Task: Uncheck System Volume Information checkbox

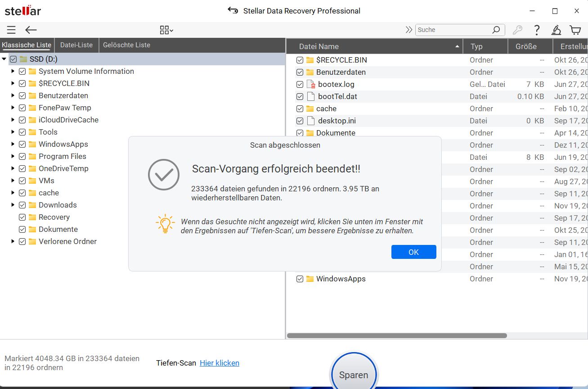Action: [22, 71]
